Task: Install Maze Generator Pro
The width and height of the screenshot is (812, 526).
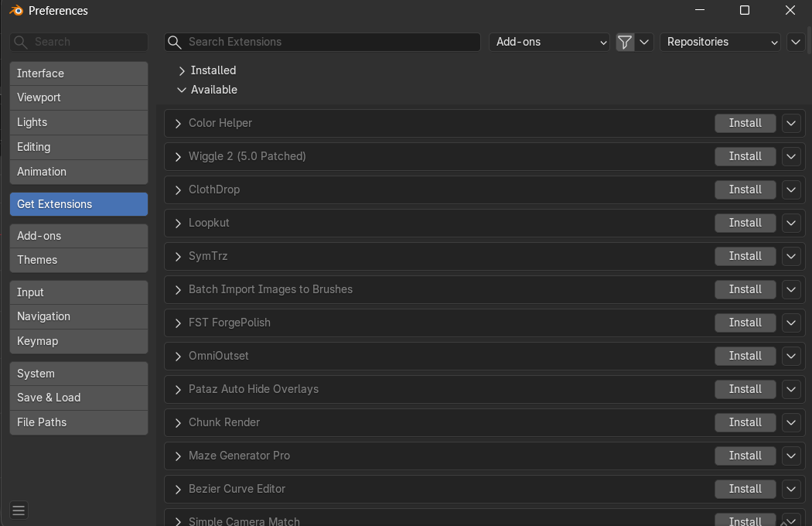Action: coord(745,456)
